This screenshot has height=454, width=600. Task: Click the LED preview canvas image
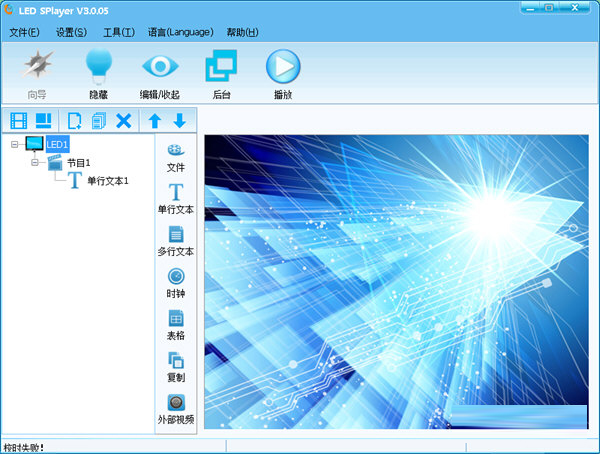[396, 282]
